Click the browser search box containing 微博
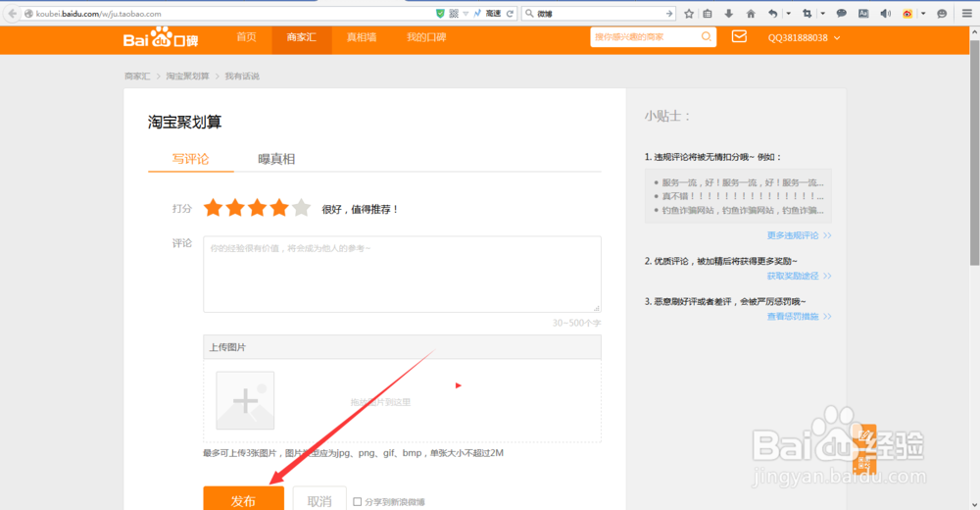Screen dimensions: 980x510 (x=600, y=13)
